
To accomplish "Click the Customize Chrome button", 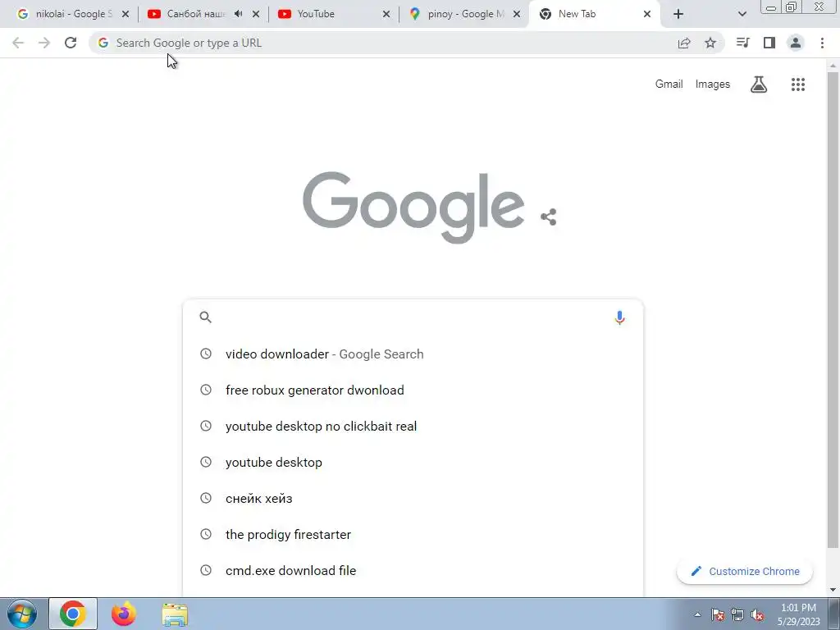I will coord(745,571).
